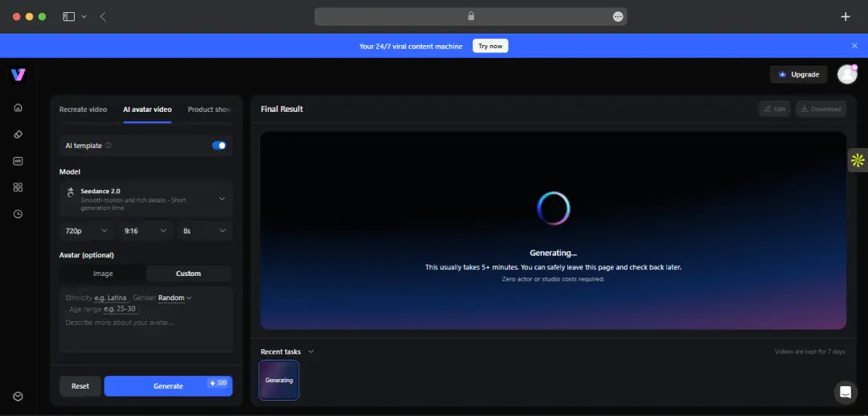
Task: Open the Home icon in sidebar
Action: coord(18,108)
